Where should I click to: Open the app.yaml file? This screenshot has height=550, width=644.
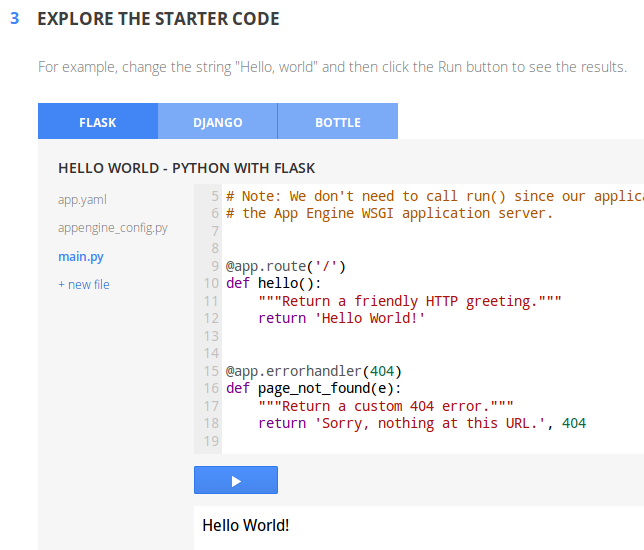(x=82, y=200)
